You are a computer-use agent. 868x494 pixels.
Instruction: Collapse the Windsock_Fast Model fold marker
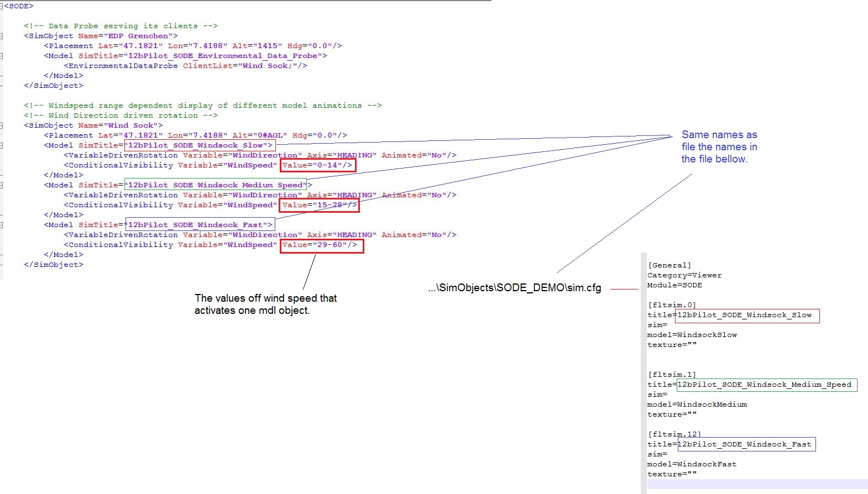(2, 225)
